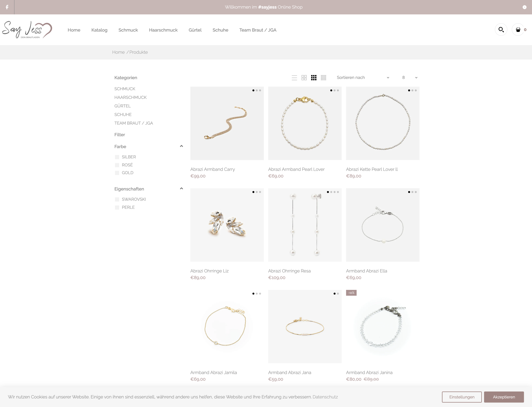Open the items-per-page dropdown showing 8
Image resolution: width=532 pixels, height=407 pixels.
point(409,77)
